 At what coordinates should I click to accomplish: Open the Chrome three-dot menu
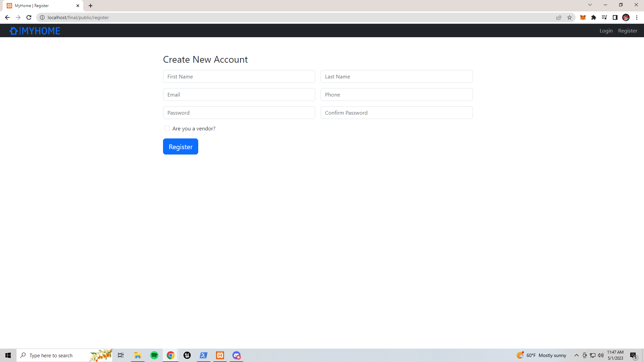click(637, 17)
